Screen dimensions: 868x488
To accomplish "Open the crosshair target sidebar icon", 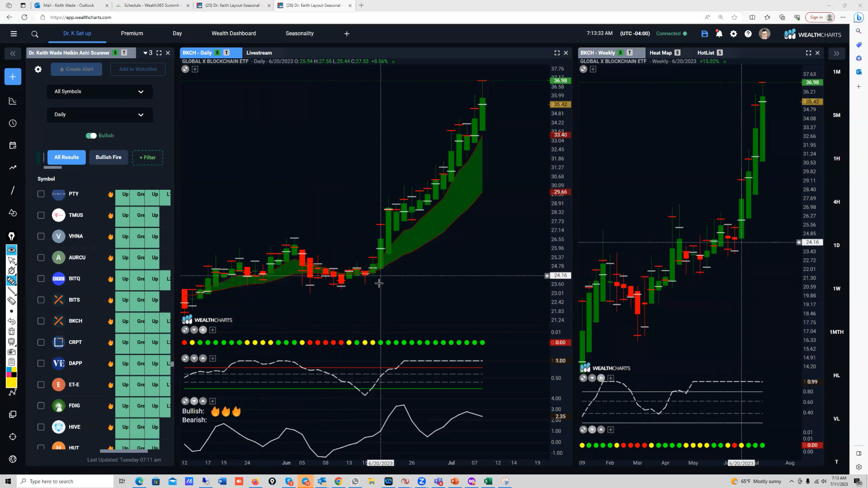I will tap(13, 437).
